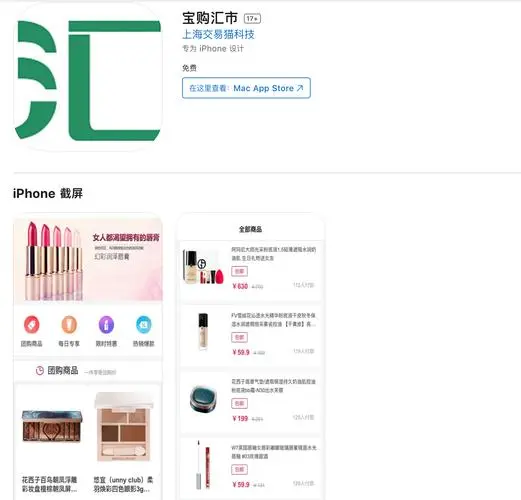This screenshot has height=500, width=521.
Task: Click the 宝购汇市 green app icon
Action: (x=88, y=77)
